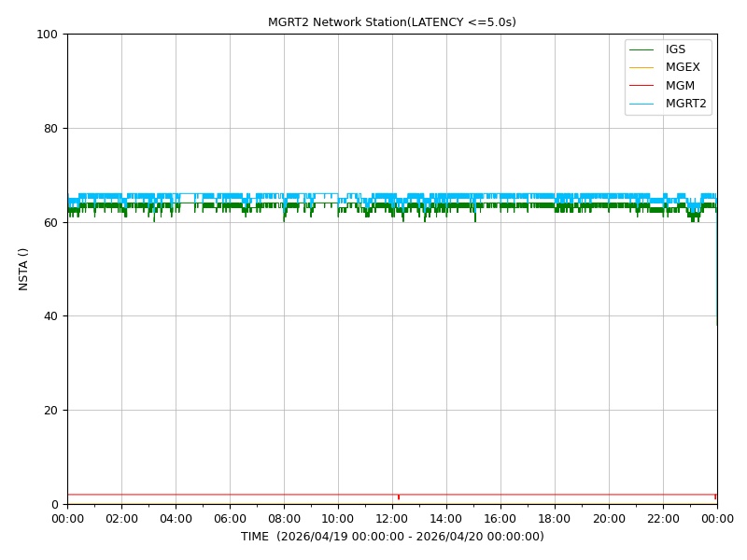This screenshot has height=560, width=747.
Task: Select the MGM legend label
Action: (x=680, y=86)
